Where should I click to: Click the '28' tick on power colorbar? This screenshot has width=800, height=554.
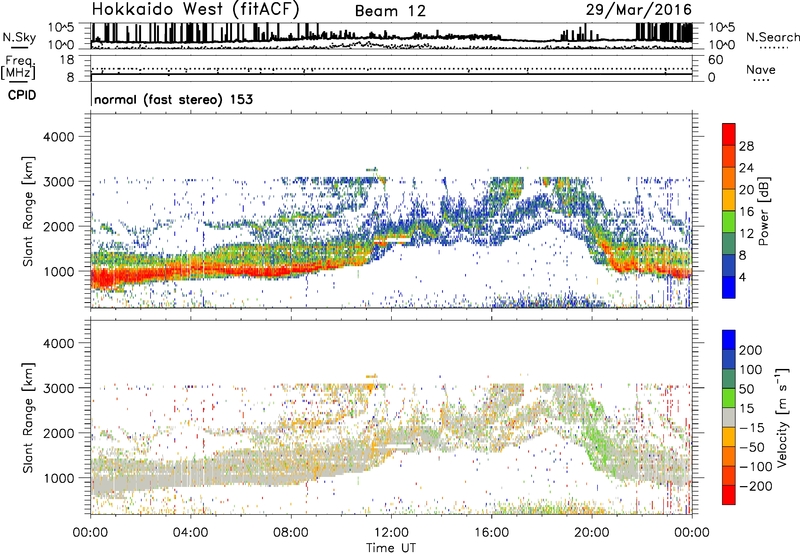pos(746,146)
